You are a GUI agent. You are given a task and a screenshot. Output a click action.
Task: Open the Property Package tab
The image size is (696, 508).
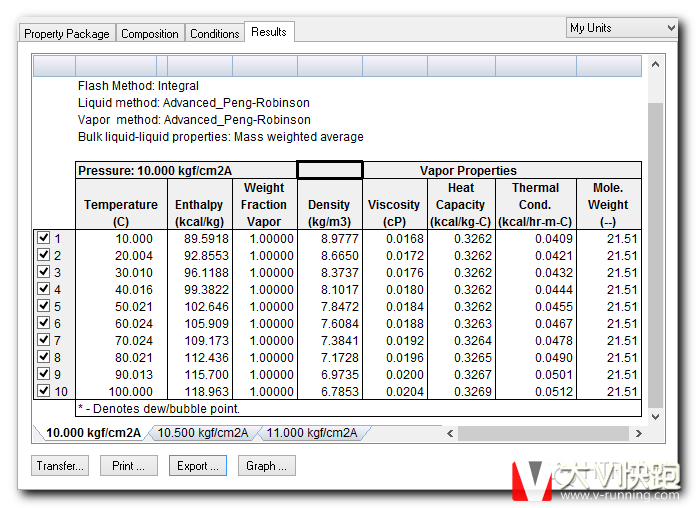pos(67,33)
